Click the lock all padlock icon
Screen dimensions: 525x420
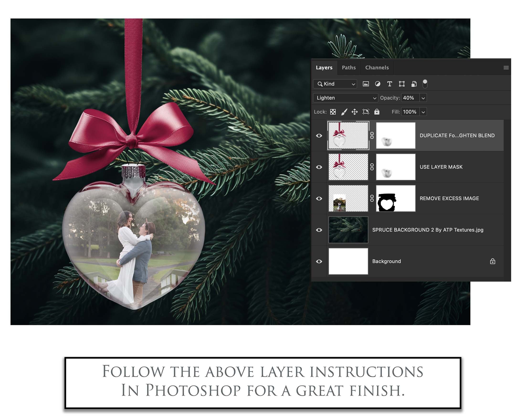pos(377,112)
